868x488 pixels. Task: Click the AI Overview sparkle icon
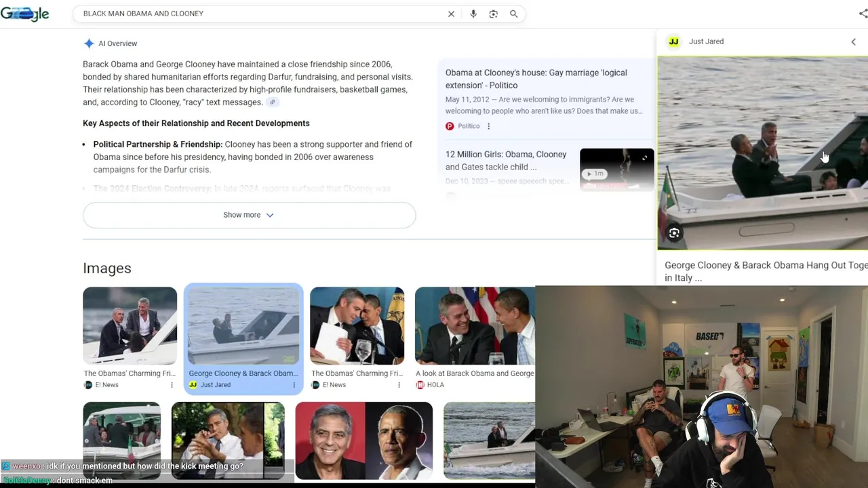(x=89, y=43)
